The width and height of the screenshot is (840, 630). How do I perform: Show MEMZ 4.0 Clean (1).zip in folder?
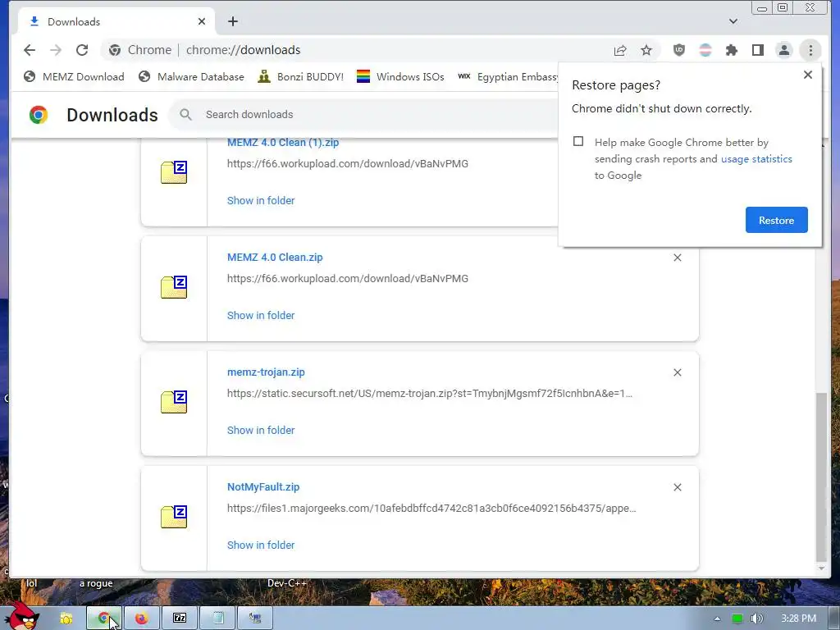pyautogui.click(x=261, y=200)
